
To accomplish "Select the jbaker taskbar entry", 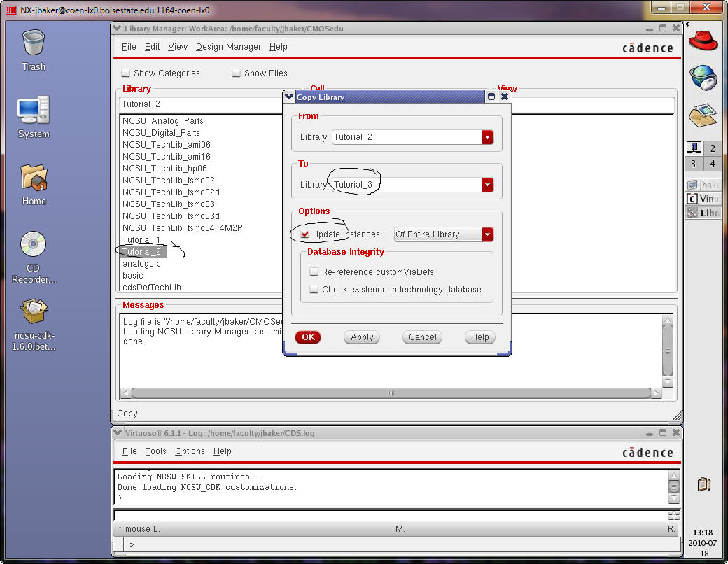I will tap(703, 185).
